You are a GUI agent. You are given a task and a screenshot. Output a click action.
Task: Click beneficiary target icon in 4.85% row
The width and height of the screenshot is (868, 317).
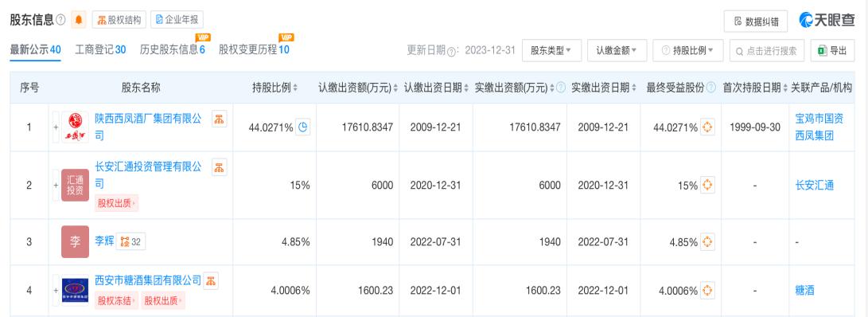coord(707,241)
